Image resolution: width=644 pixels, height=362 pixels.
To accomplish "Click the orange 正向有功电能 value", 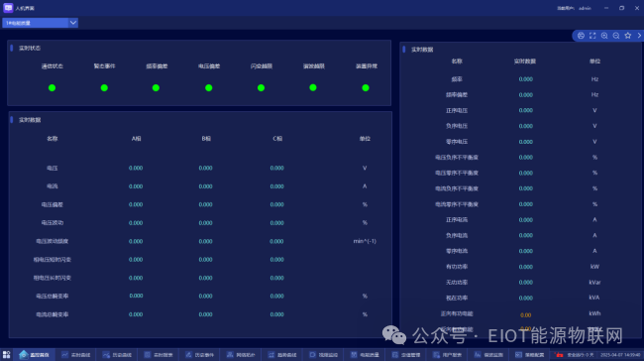I will pyautogui.click(x=526, y=315).
